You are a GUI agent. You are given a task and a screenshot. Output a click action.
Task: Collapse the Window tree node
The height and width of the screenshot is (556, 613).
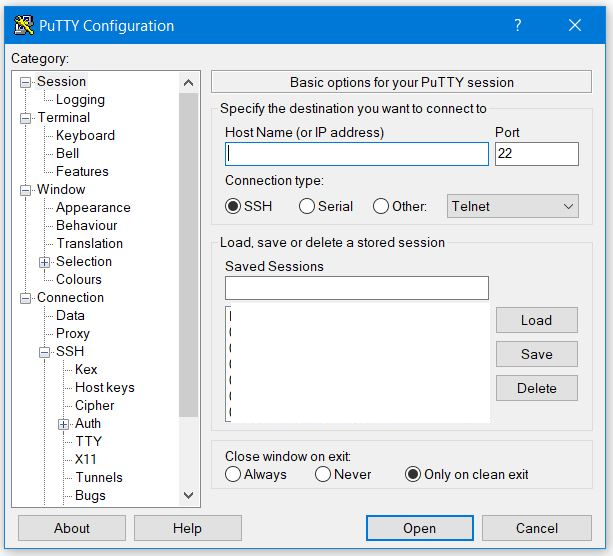[25, 190]
